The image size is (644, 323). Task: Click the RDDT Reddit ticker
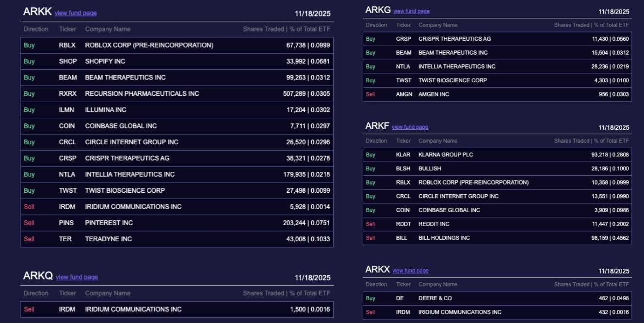[403, 224]
